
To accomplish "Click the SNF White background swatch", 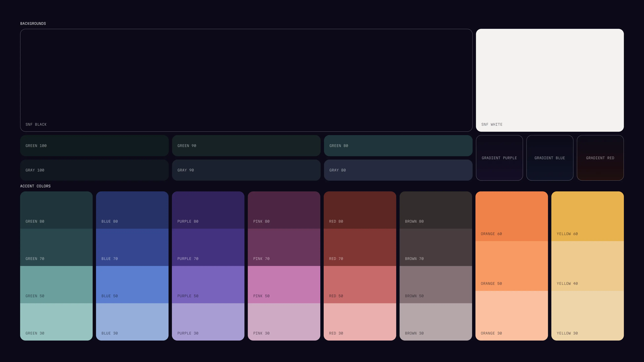I will click(x=550, y=80).
